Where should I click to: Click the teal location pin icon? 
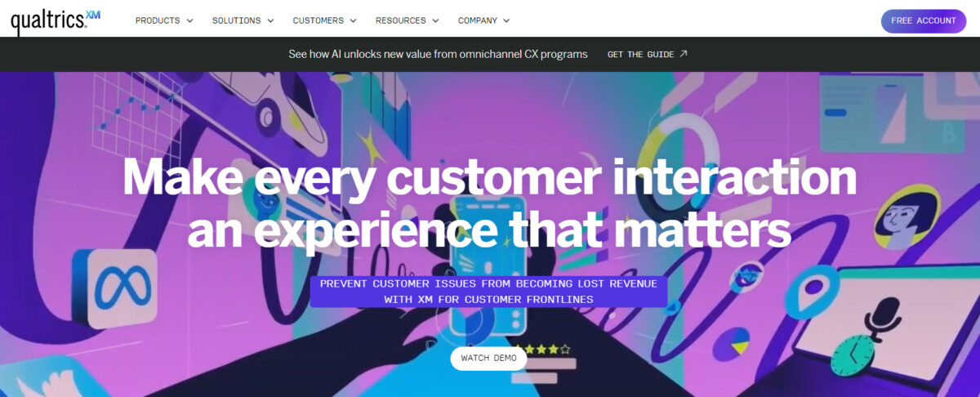click(813, 292)
